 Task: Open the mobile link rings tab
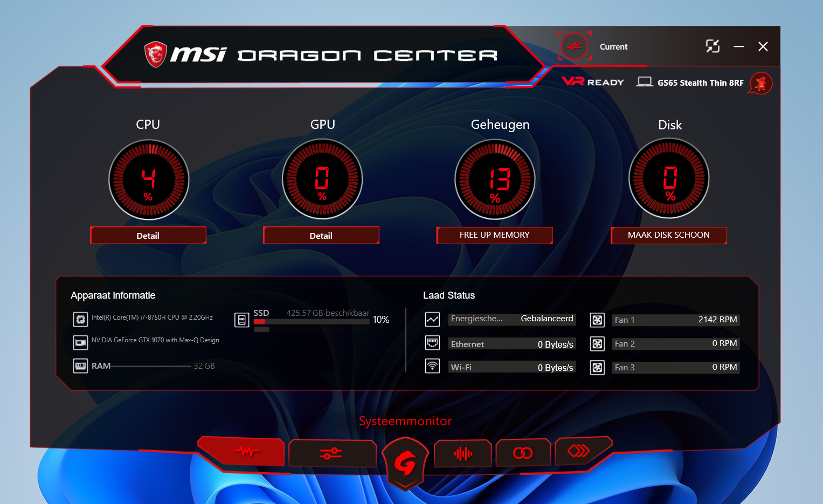pos(523,453)
